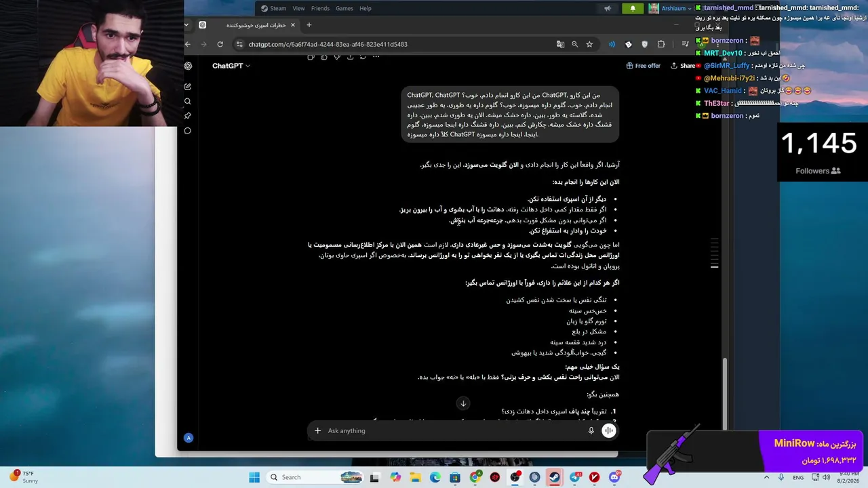Close the ChatGPT browser tab
The height and width of the screenshot is (488, 868).
click(293, 25)
